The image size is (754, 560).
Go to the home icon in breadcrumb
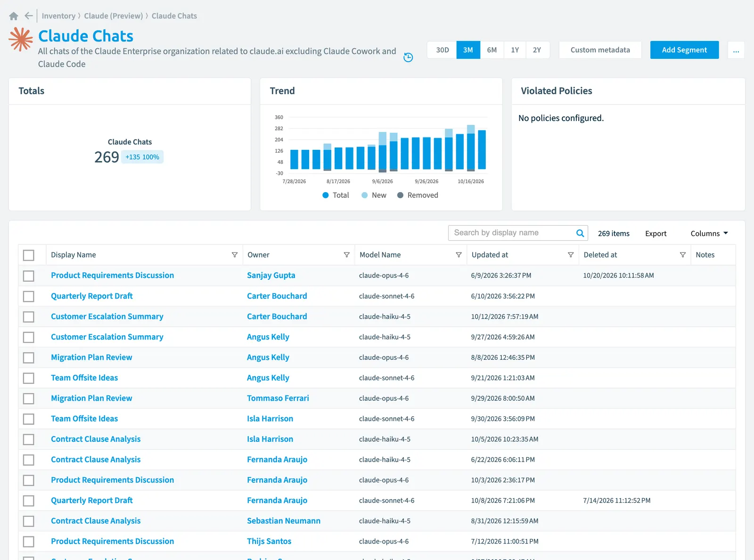[14, 16]
